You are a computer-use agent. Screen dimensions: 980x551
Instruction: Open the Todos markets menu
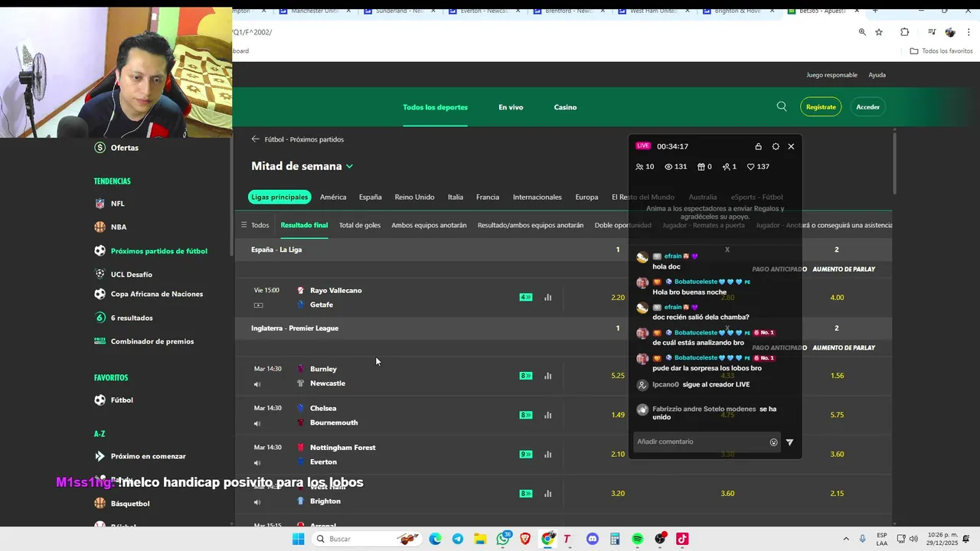(255, 225)
